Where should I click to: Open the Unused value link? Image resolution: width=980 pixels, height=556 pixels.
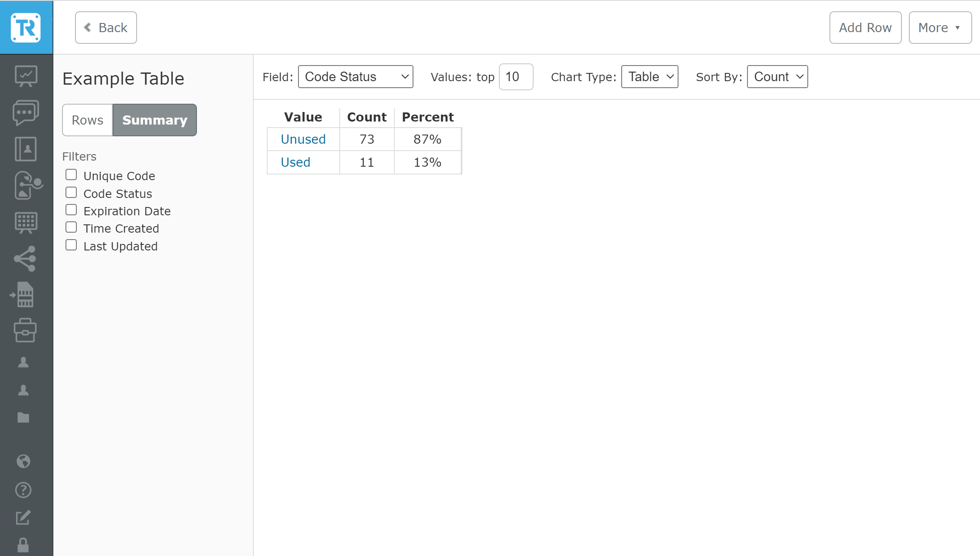pyautogui.click(x=303, y=139)
